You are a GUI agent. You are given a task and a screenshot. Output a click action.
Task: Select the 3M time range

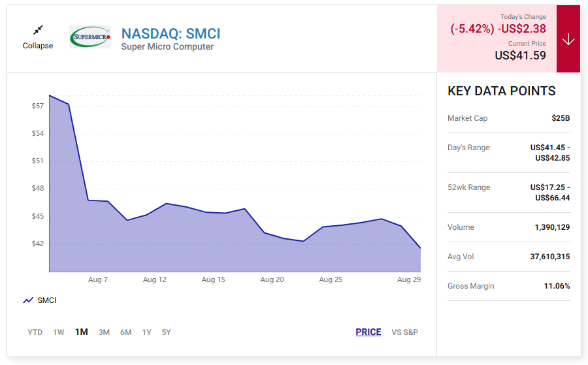[x=104, y=332]
